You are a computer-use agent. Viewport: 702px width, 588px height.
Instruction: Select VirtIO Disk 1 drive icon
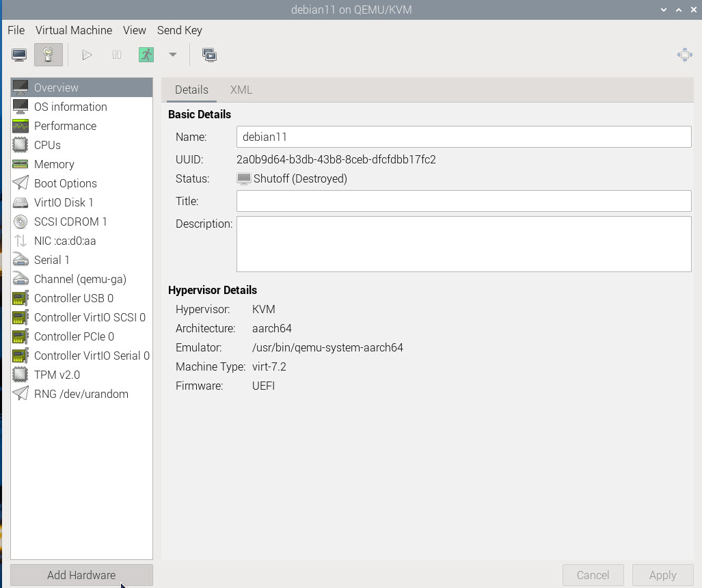click(21, 202)
